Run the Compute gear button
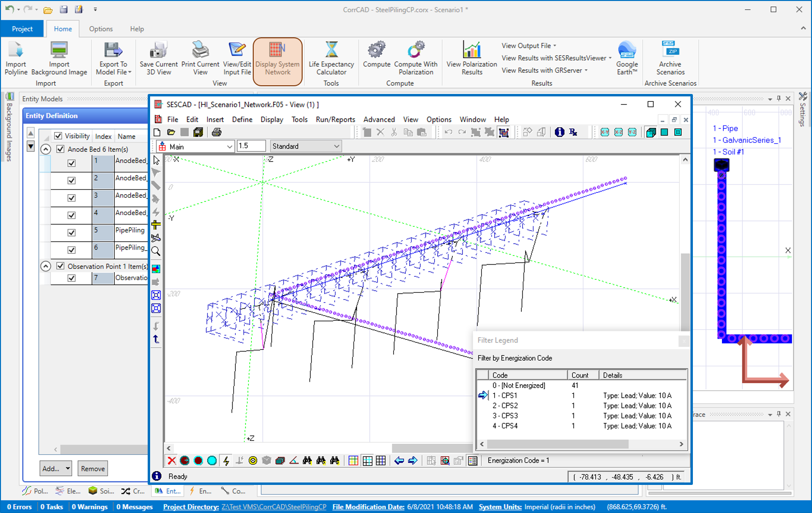 point(376,55)
